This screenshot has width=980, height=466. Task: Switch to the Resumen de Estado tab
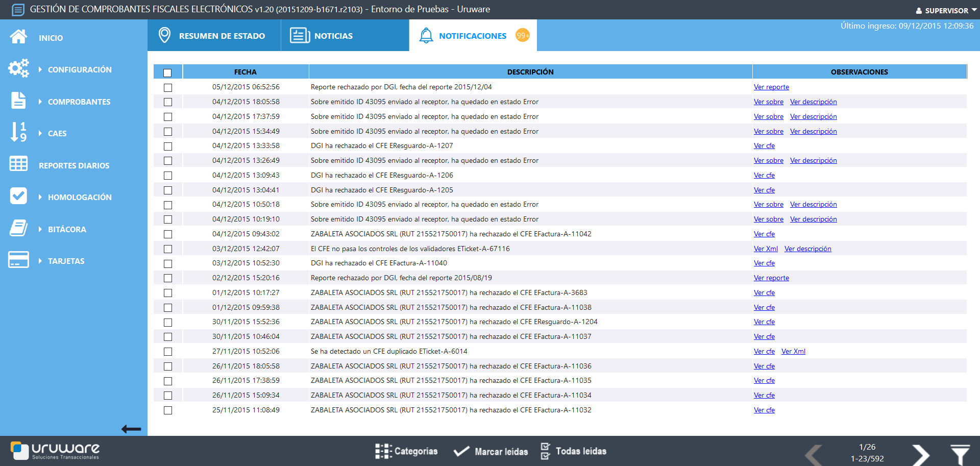tap(214, 36)
